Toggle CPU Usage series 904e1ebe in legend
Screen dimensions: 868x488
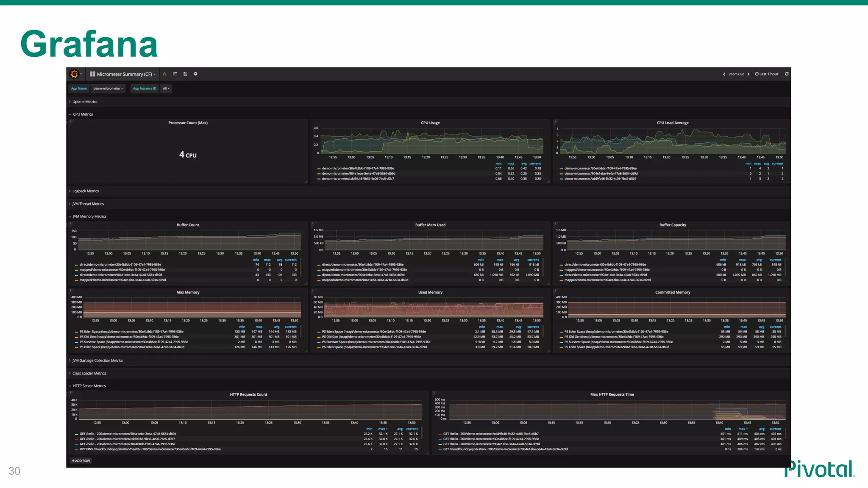pyautogui.click(x=359, y=174)
